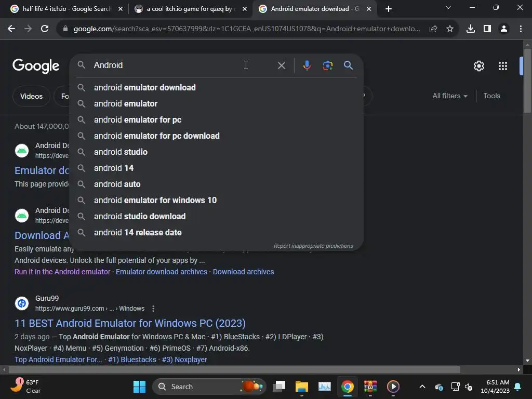Choose the plain android emulator suggestion
The height and width of the screenshot is (399, 532).
pyautogui.click(x=216, y=103)
